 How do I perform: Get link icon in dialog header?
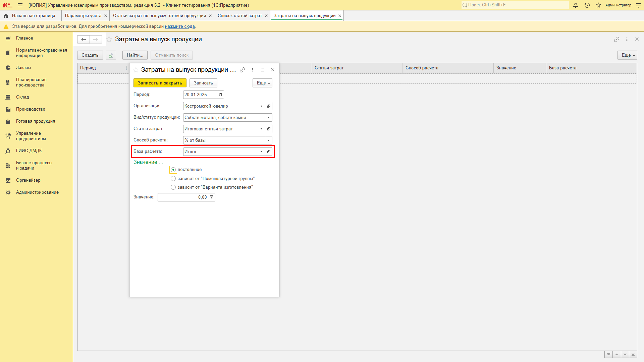242,70
